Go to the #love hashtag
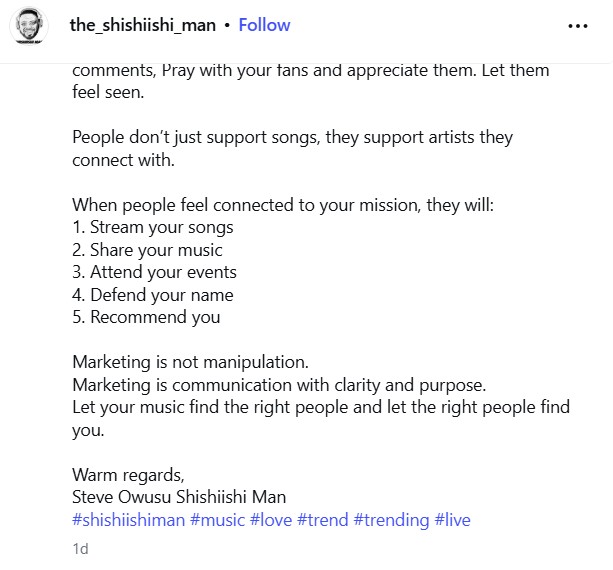The height and width of the screenshot is (570, 613). 272,520
